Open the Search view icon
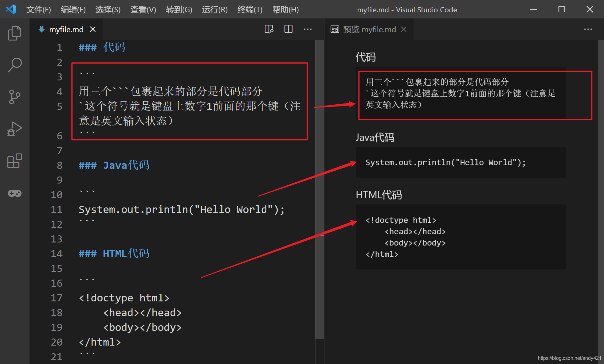The image size is (604, 364). coord(14,65)
